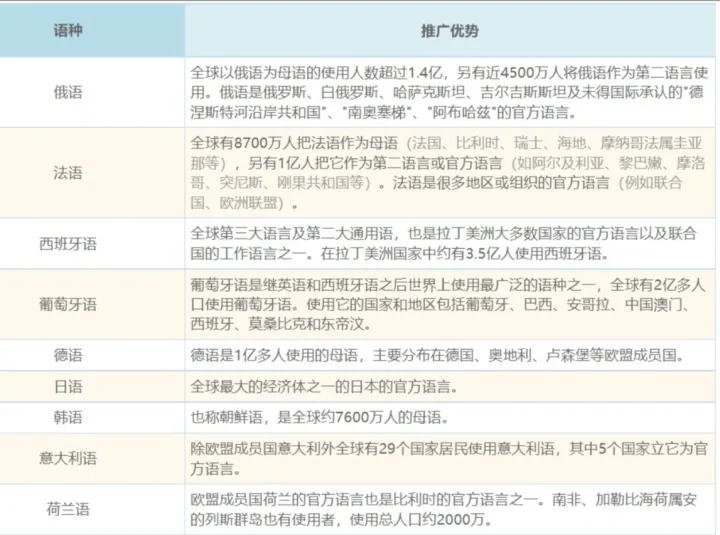720x535 pixels.
Task: Click the Italian description mentioning 29个国家
Action: (449, 458)
